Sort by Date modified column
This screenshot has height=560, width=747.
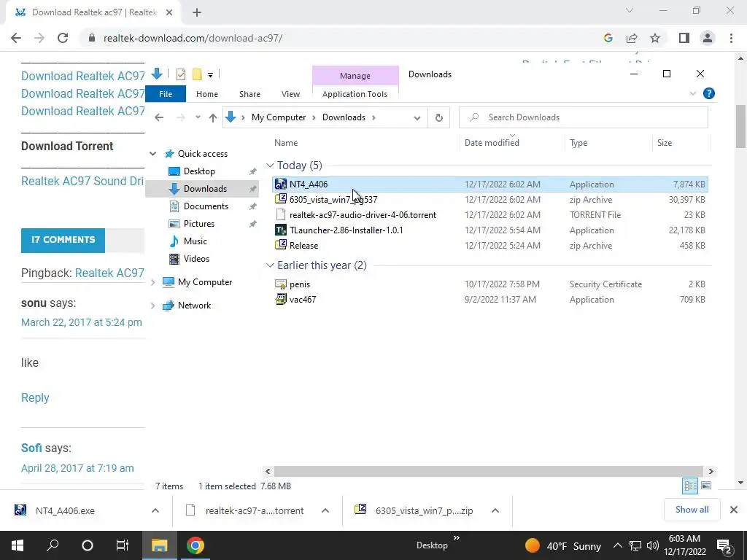(x=492, y=143)
